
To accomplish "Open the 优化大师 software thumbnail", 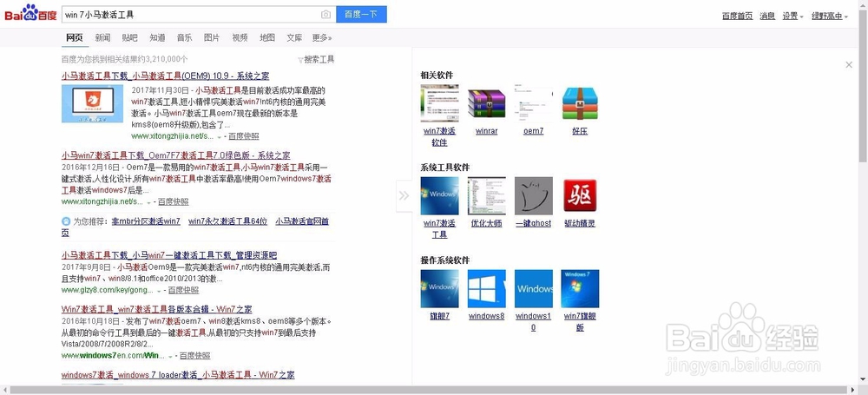I will coord(487,195).
